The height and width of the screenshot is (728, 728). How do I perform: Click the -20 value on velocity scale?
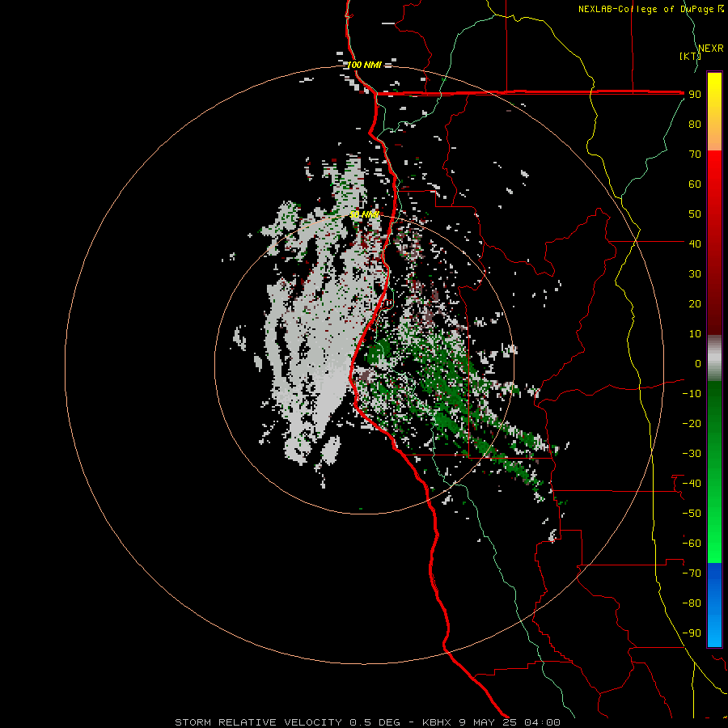pos(692,423)
